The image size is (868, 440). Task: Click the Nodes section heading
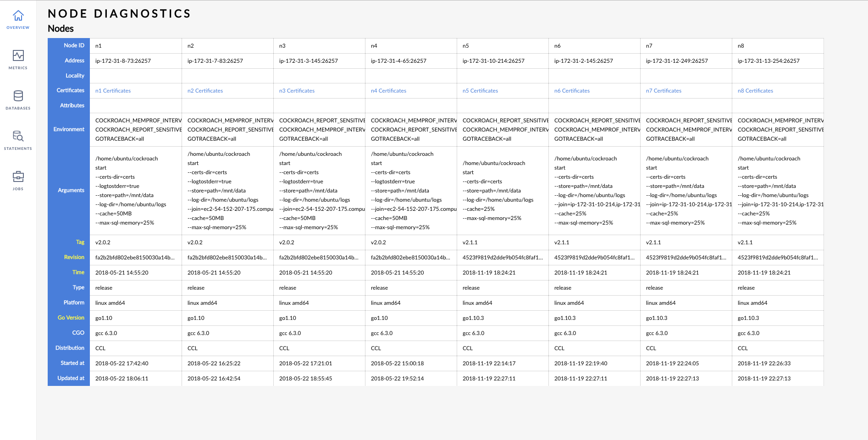(x=60, y=28)
